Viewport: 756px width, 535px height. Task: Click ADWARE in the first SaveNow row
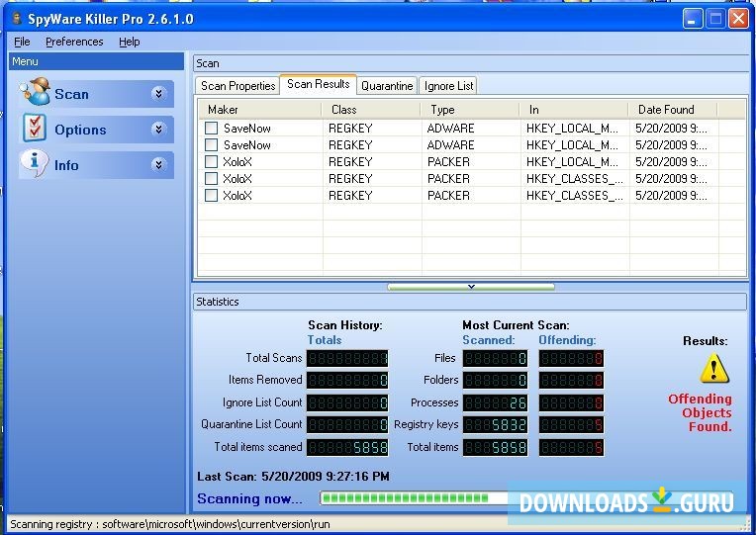click(x=450, y=129)
